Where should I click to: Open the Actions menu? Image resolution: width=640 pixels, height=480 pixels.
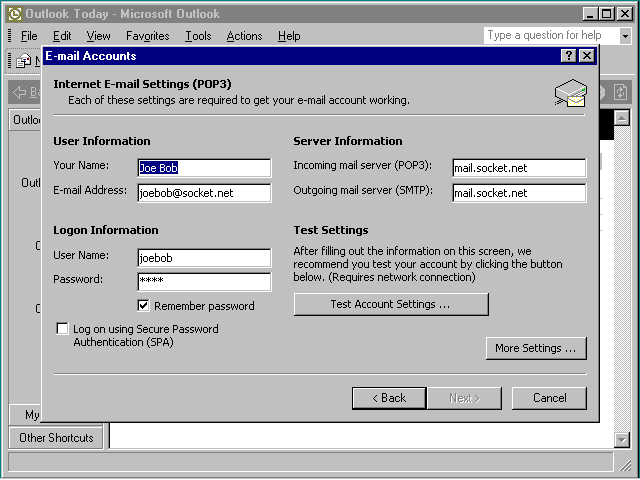tap(244, 36)
